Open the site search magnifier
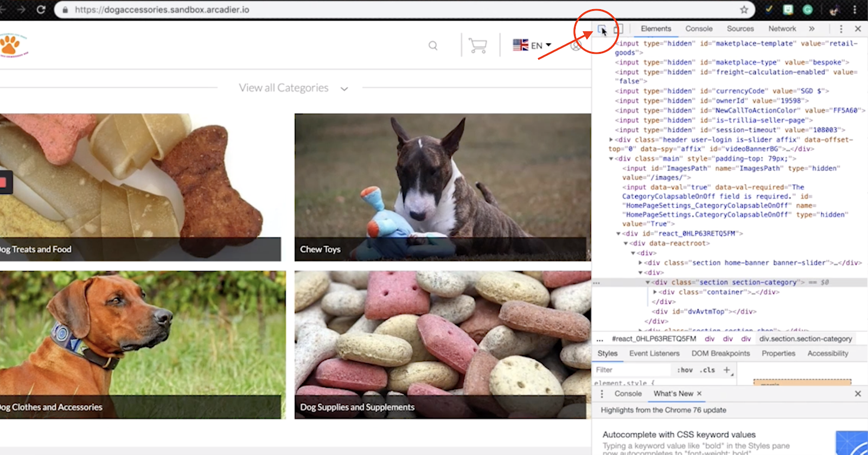Image resolution: width=868 pixels, height=455 pixels. (433, 46)
